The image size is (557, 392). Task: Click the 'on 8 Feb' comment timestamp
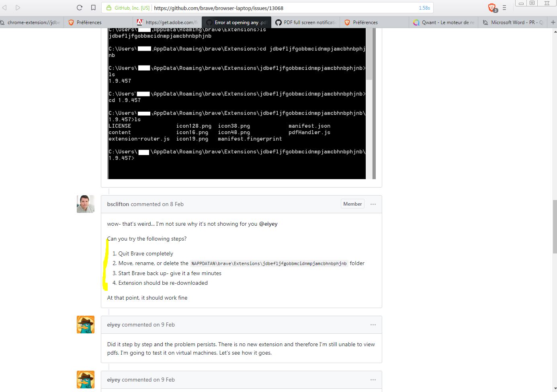pyautogui.click(x=173, y=204)
